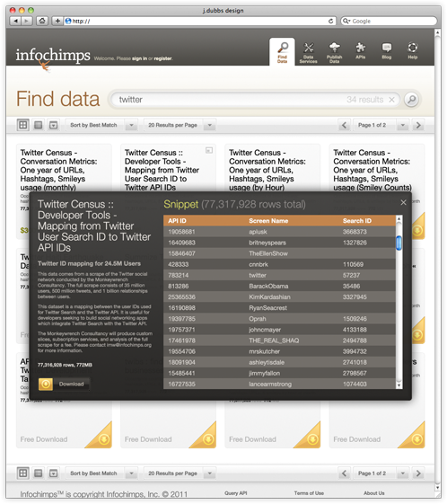Click the browser Home icon
Image resolution: width=447 pixels, height=504 pixels.
[42, 22]
